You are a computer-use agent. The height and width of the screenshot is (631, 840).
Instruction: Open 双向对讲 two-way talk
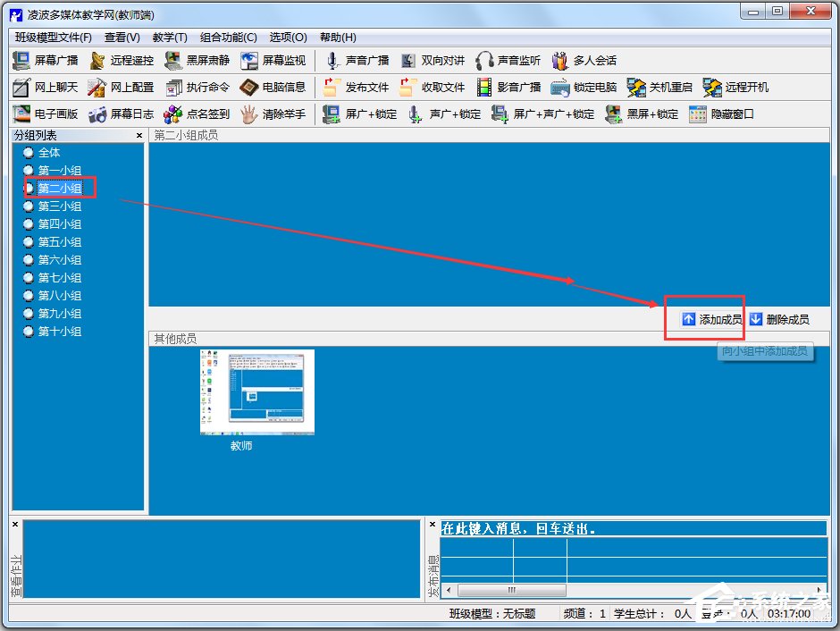(x=433, y=61)
